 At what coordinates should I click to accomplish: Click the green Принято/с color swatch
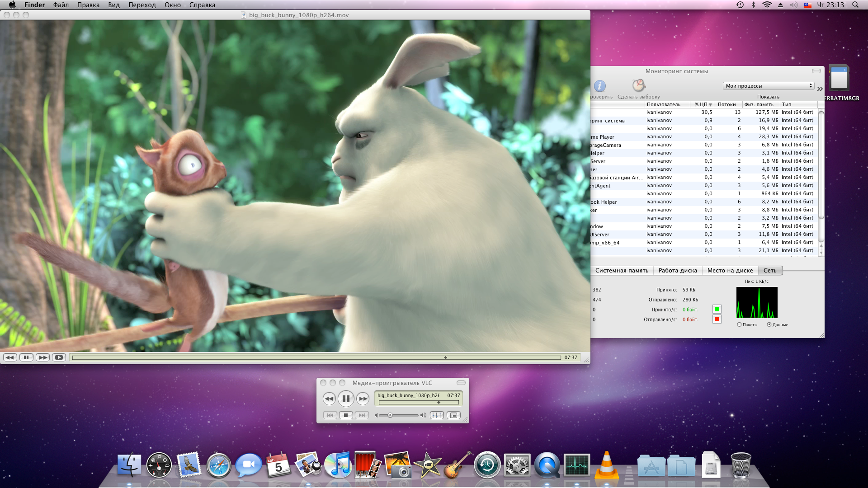[717, 309]
